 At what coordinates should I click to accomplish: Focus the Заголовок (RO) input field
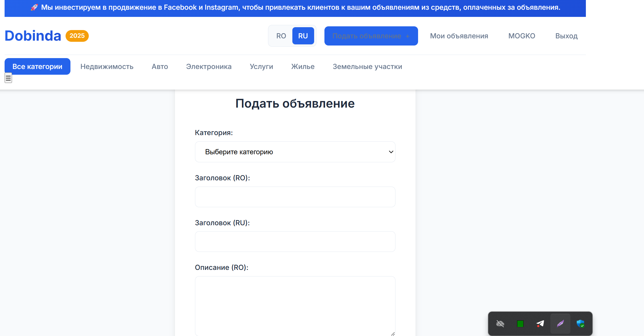[x=295, y=197]
